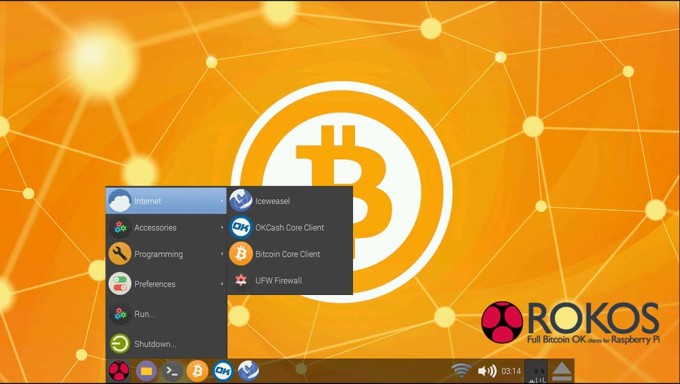680x384 pixels.
Task: Open Iceweasel browser from taskbar icon
Action: pos(248,371)
